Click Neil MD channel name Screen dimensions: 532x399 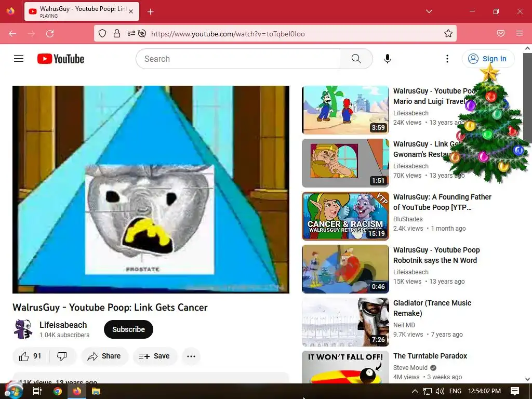tap(404, 325)
